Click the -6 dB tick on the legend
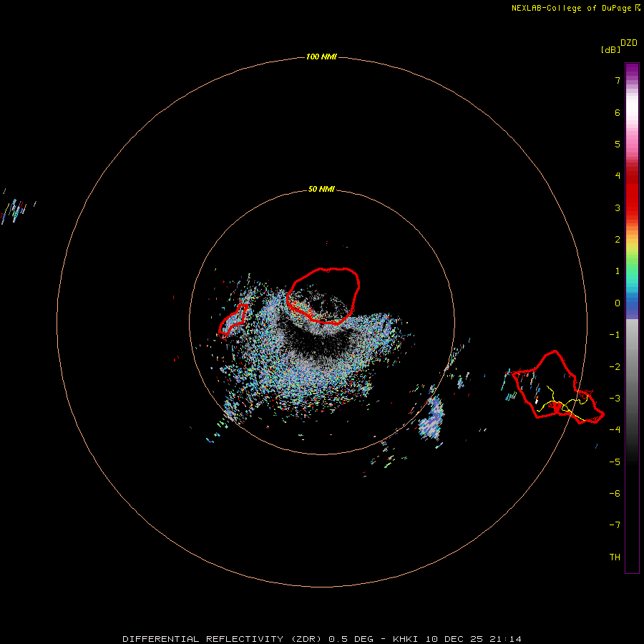The image size is (644, 644). 615,494
